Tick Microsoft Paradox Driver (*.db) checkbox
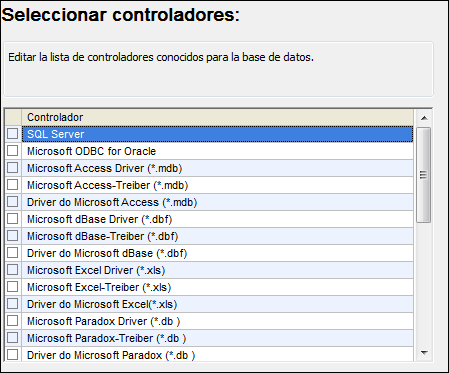The image size is (449, 373). (x=13, y=321)
